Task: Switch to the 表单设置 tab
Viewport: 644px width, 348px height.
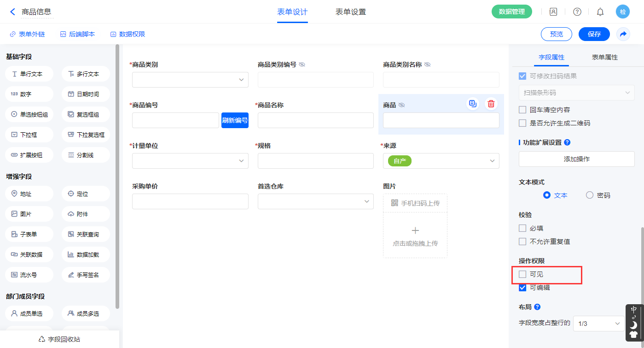Action: tap(351, 12)
